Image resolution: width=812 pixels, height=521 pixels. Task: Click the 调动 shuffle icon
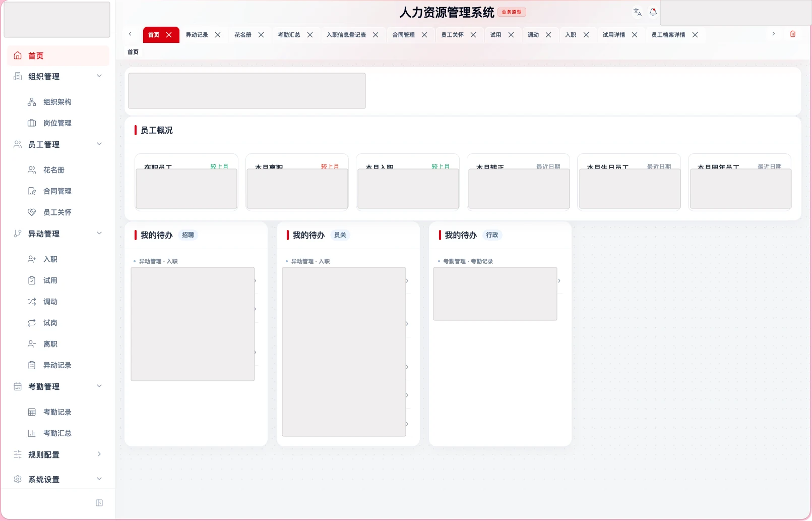32,302
